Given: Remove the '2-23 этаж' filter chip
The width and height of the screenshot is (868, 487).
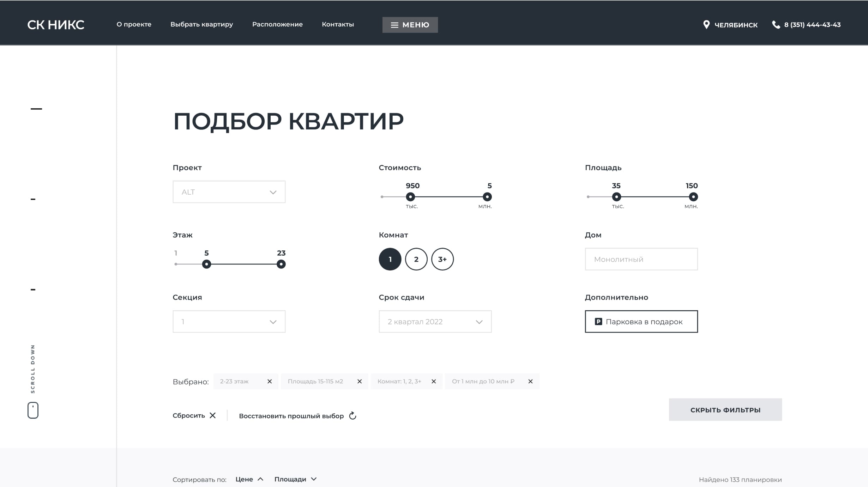Looking at the screenshot, I should coord(270,381).
